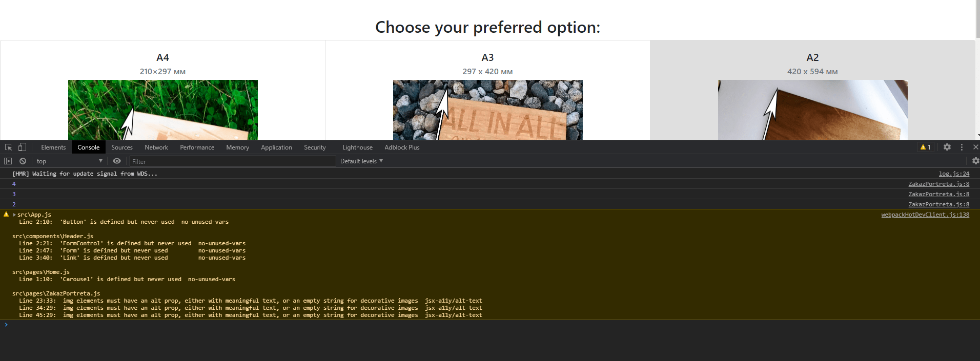Select the Console tab

tap(88, 147)
